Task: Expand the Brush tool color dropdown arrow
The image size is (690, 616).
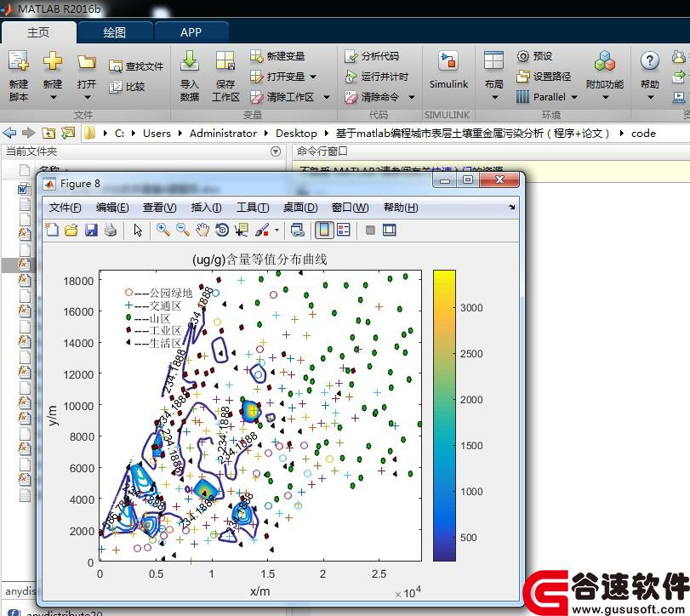Action: pos(277,230)
